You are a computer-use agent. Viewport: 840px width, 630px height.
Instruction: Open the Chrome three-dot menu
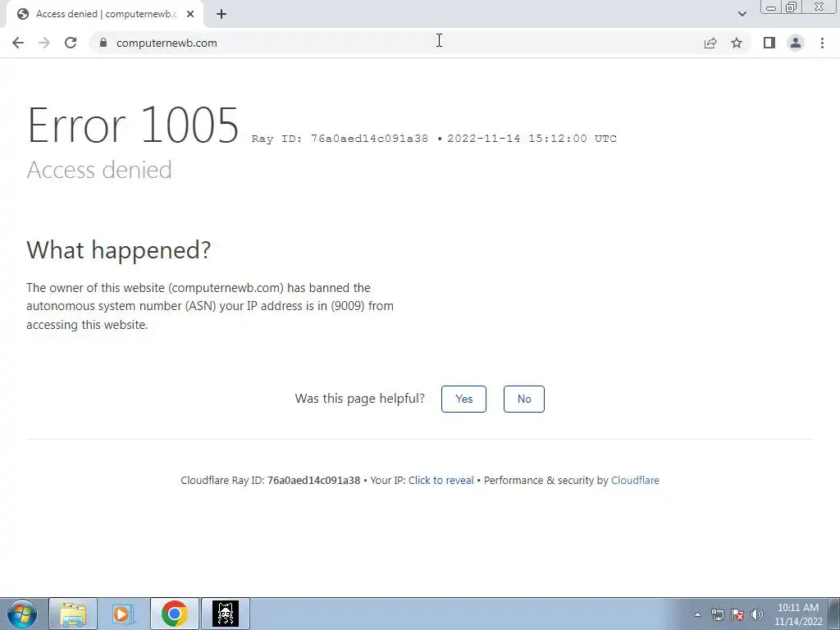[822, 43]
